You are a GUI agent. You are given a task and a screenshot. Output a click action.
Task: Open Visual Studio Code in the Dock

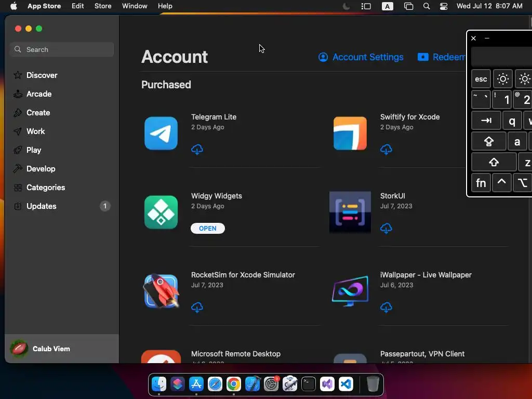point(345,384)
